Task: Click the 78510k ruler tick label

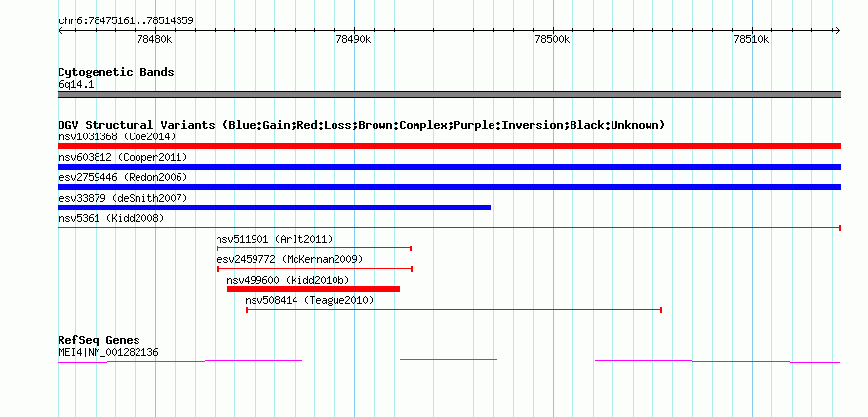Action: pyautogui.click(x=751, y=39)
